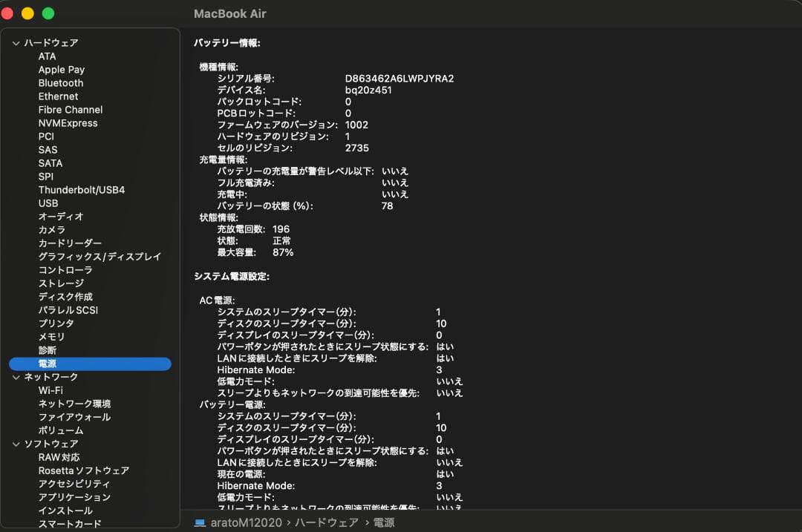The height and width of the screenshot is (532, 802).
Task: Click the serial number D863462A6LWPJYRA2
Action: (399, 79)
